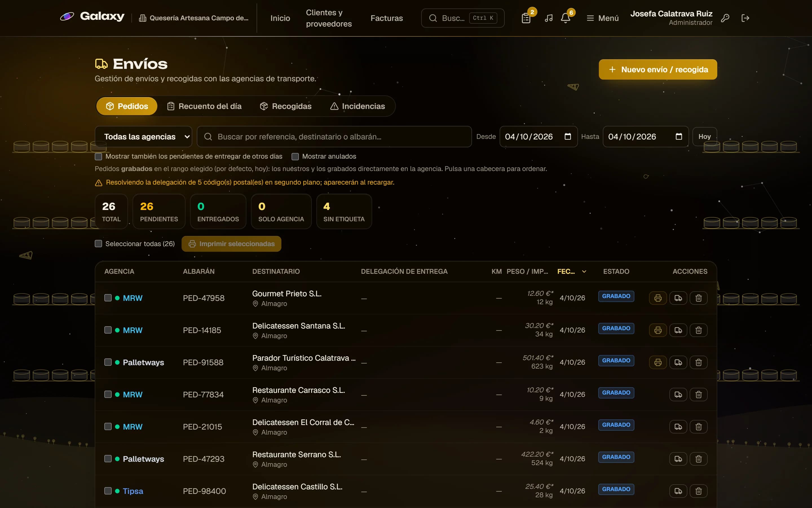Open the Quesería Artesana Campo company selector
Image resolution: width=812 pixels, height=508 pixels.
tap(194, 18)
